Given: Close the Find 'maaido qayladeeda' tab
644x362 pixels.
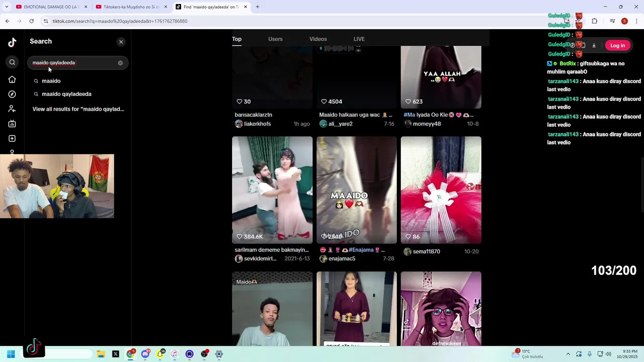Looking at the screenshot, I should tap(246, 7).
